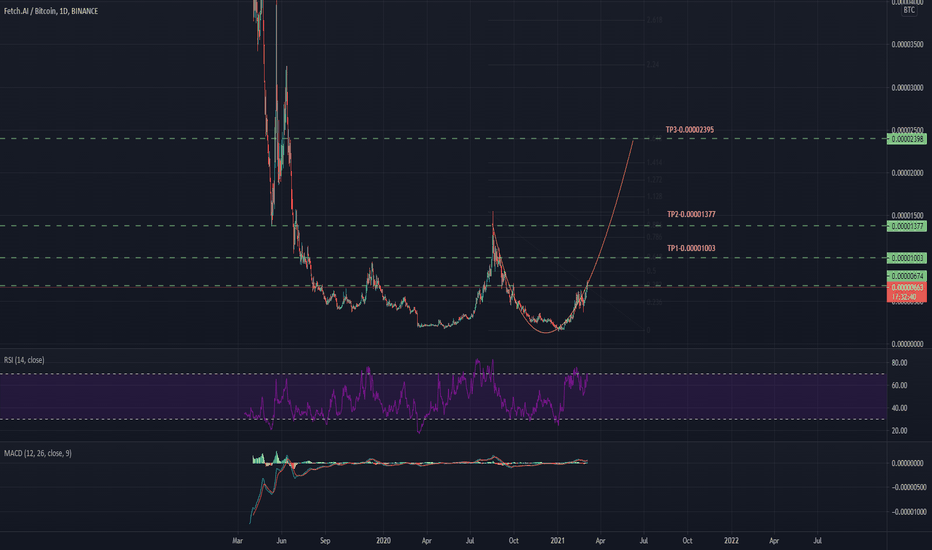
Task: Click the green 0.00001003 price tag
Action: [906, 258]
